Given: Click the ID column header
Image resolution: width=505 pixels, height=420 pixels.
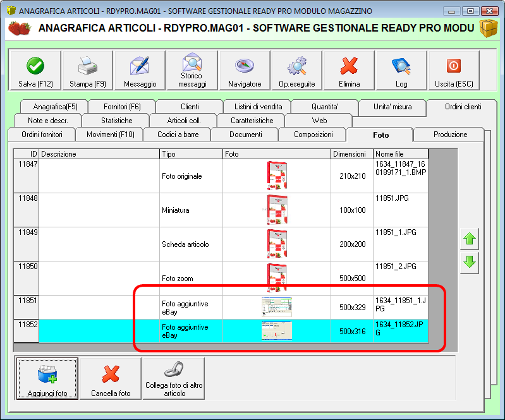Looking at the screenshot, I should 26,154.
